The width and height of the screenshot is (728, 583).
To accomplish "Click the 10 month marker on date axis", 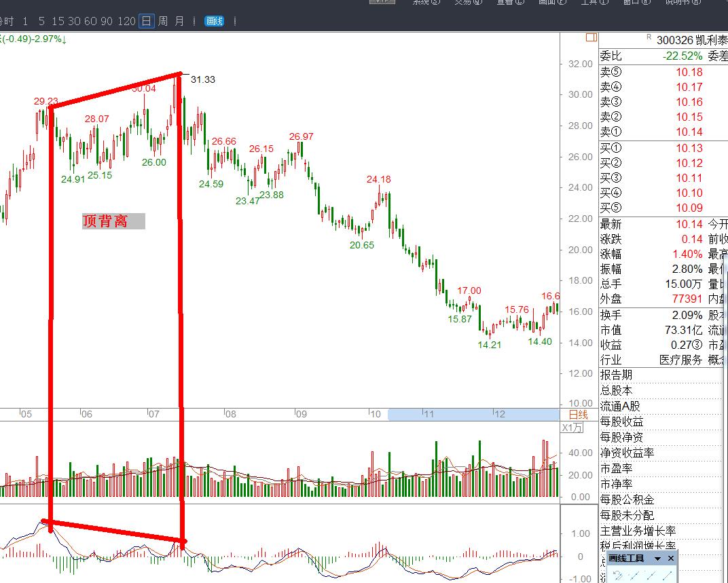I will (x=375, y=414).
